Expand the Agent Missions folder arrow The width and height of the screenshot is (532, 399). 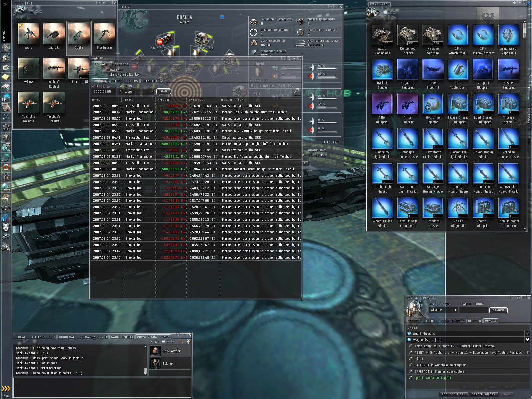coord(527,333)
